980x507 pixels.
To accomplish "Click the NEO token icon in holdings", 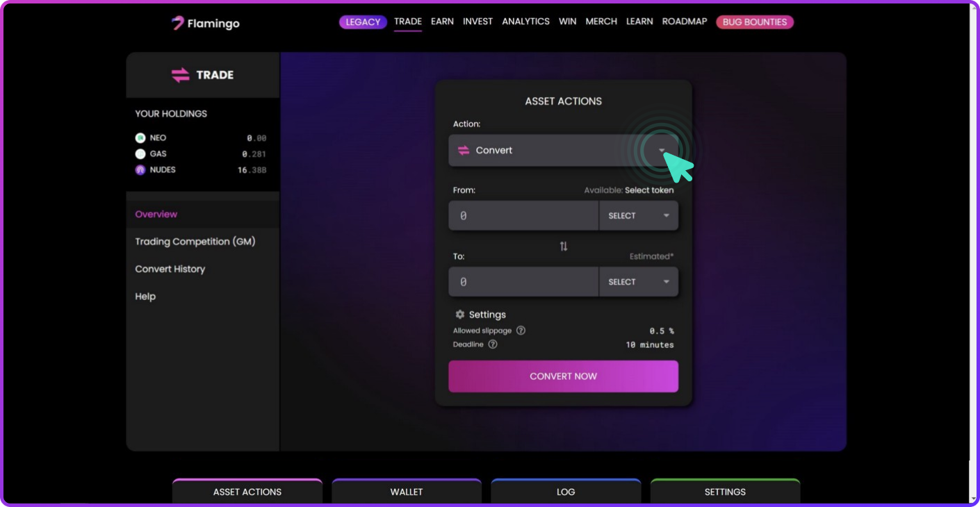I will (140, 138).
